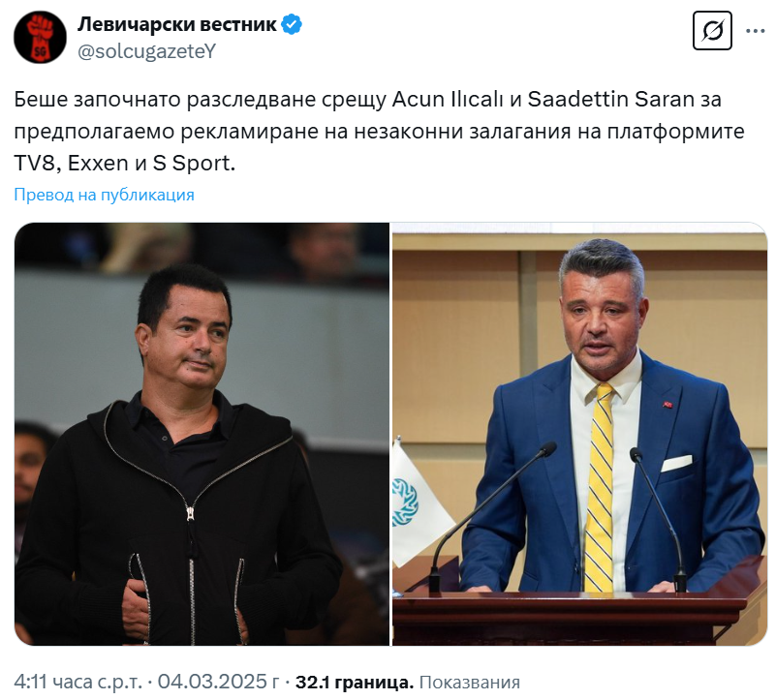The image size is (776, 700).
Task: Click the Превод на публикация link
Action: [104, 195]
